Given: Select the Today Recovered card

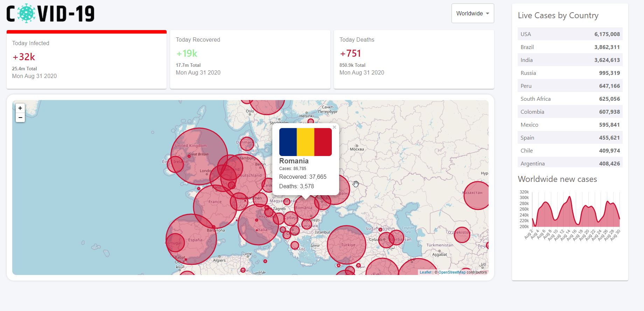Looking at the screenshot, I should coord(250,59).
